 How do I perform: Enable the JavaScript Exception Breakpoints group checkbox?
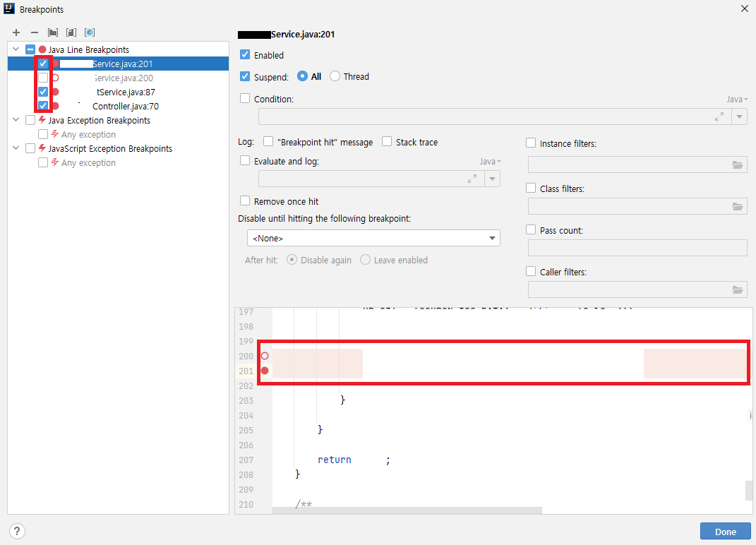click(30, 148)
